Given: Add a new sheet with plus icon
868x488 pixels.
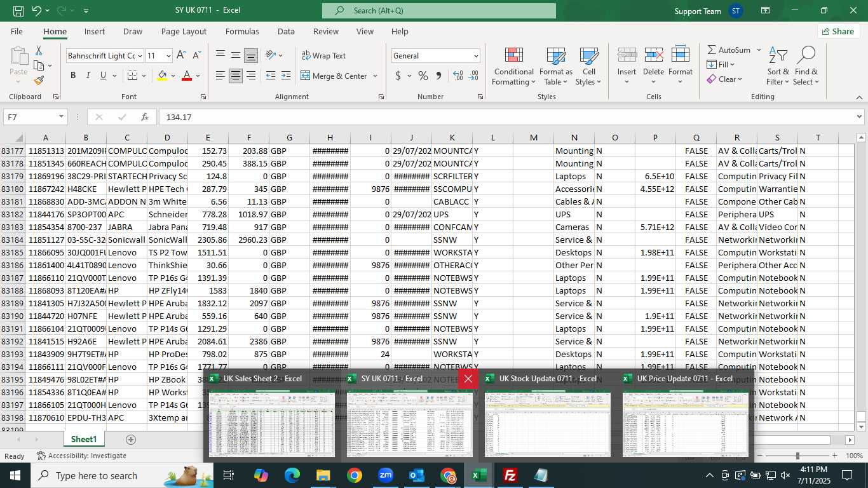Looking at the screenshot, I should tap(131, 440).
